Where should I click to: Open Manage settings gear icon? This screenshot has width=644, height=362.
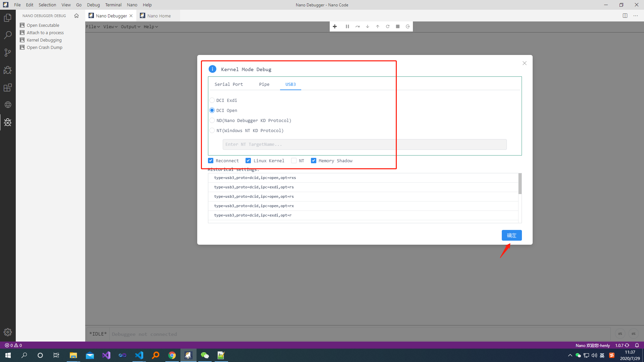coord(8,332)
